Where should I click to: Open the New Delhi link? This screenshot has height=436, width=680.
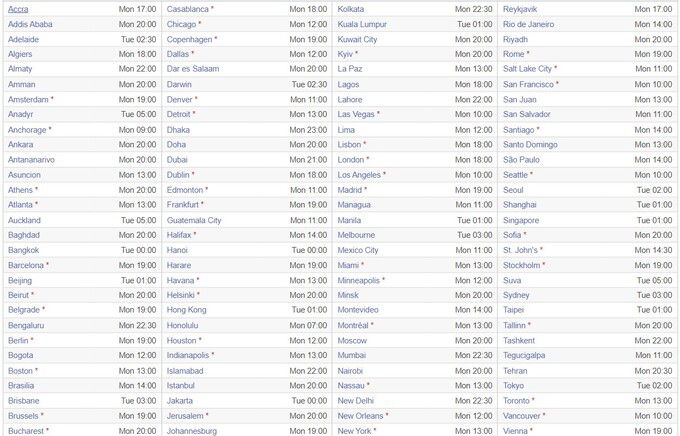[x=356, y=401]
